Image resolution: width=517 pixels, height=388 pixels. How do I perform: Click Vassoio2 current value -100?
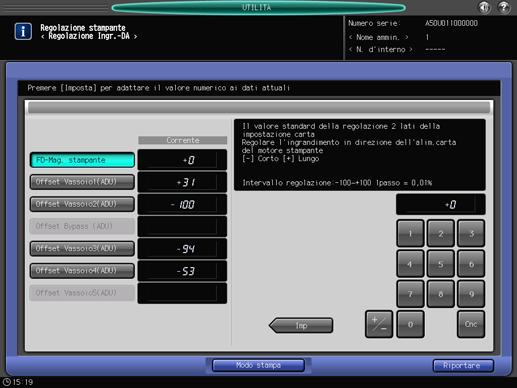(182, 204)
